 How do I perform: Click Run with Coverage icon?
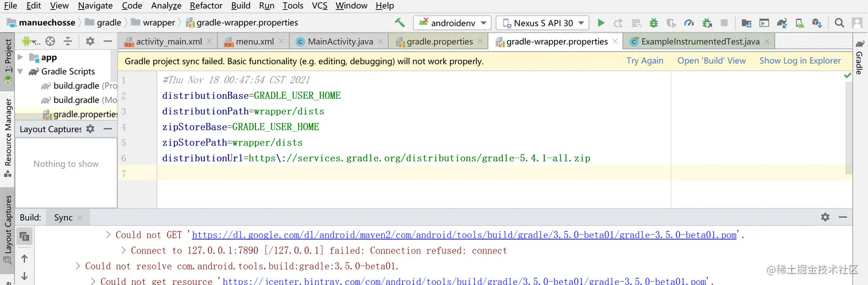pyautogui.click(x=671, y=23)
